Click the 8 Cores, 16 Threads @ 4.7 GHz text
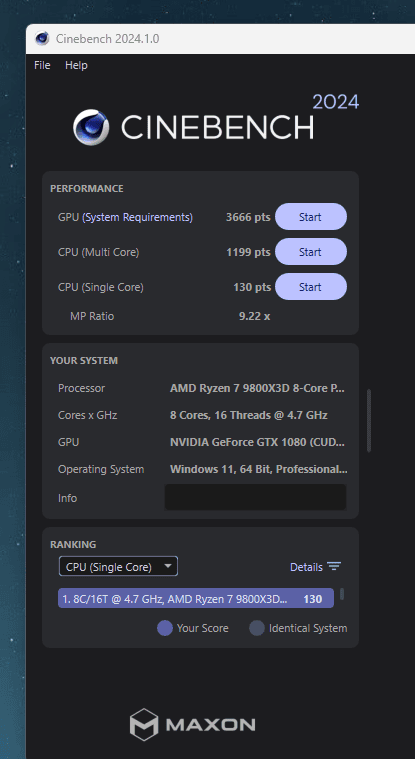Screen dimensions: 415x759 point(248,415)
